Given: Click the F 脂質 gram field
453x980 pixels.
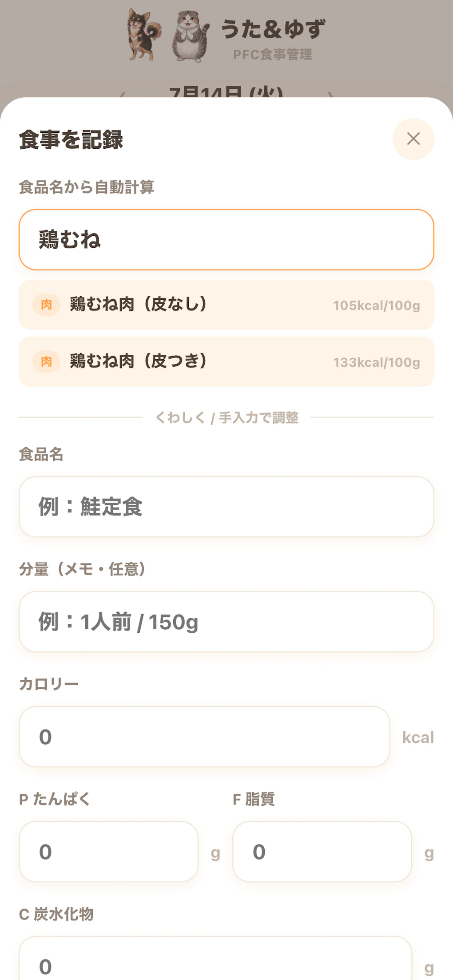Looking at the screenshot, I should [322, 852].
